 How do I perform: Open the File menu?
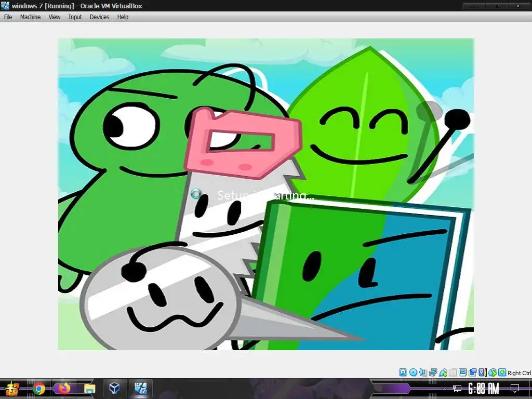pyautogui.click(x=8, y=17)
